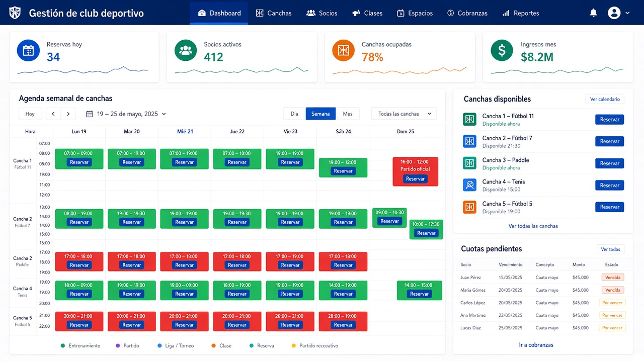The width and height of the screenshot is (644, 362).
Task: Go to previous week with left chevron
Action: coord(53,114)
